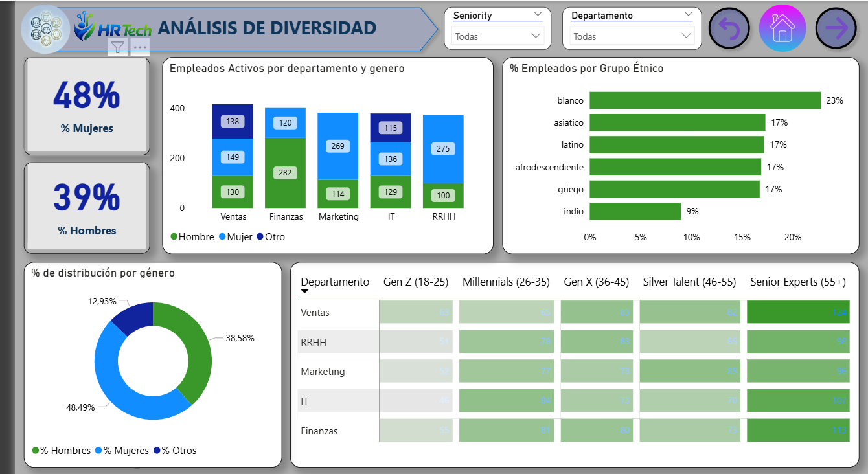
Task: Click the RRHH Mujer segment 275
Action: [x=443, y=149]
